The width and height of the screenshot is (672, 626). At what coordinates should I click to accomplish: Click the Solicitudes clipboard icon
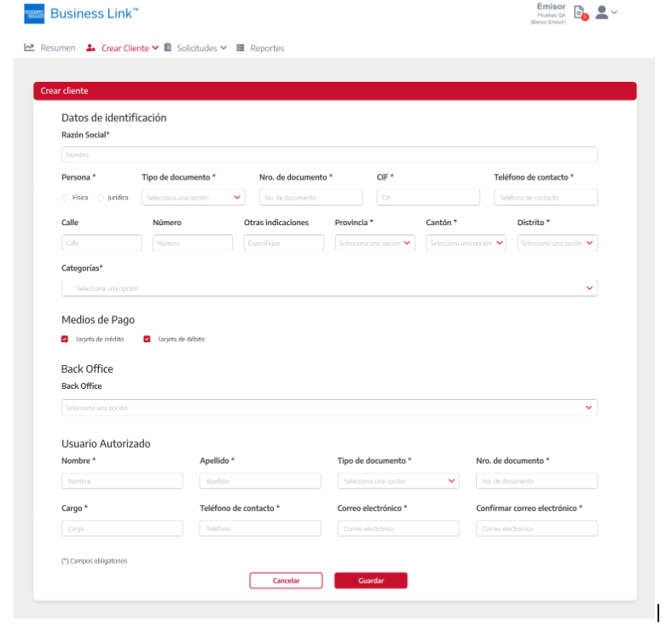[x=168, y=48]
